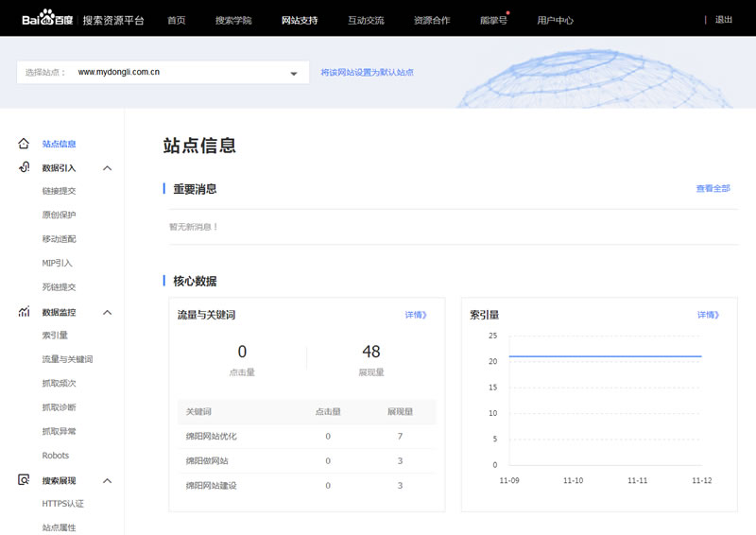Select 抓取频次 in the sidebar

(59, 384)
